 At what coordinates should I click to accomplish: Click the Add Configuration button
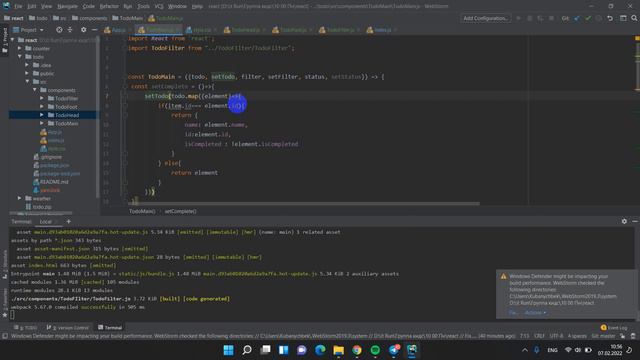click(486, 18)
